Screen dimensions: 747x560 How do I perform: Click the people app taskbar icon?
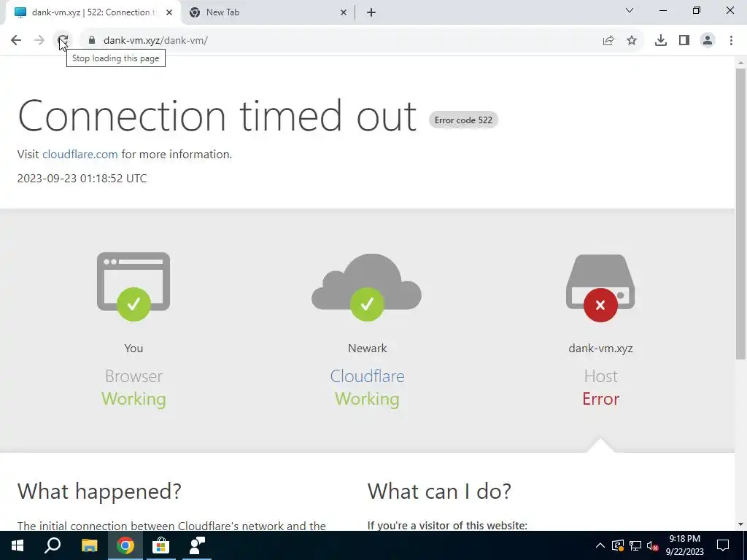tap(197, 545)
